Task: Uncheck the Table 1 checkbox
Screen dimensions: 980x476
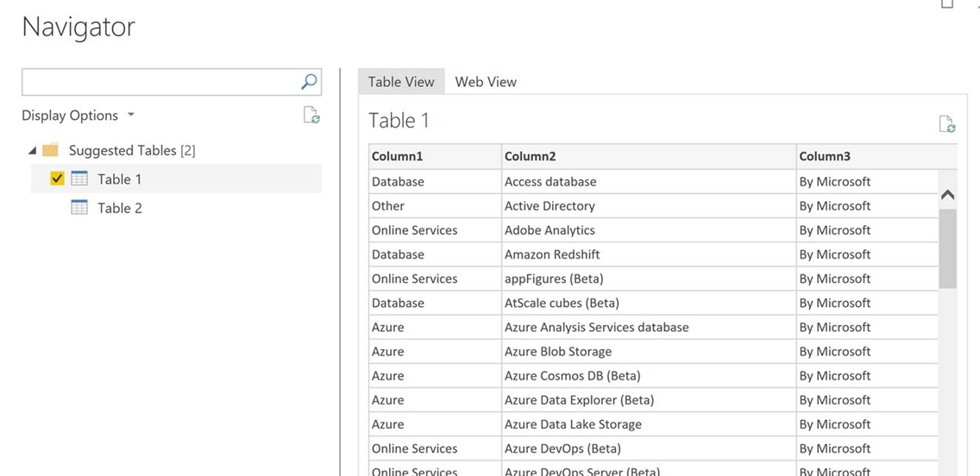Action: click(58, 179)
